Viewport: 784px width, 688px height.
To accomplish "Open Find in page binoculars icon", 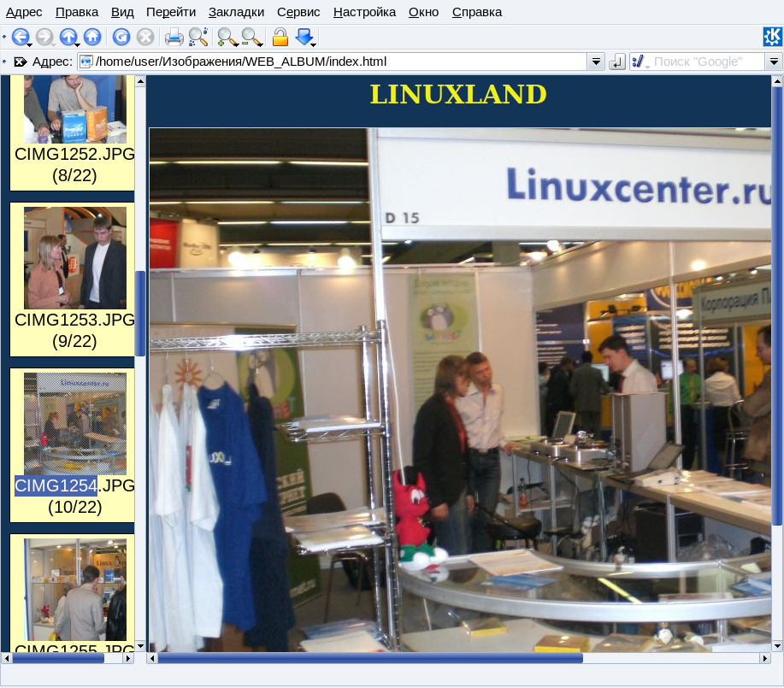I will (198, 37).
